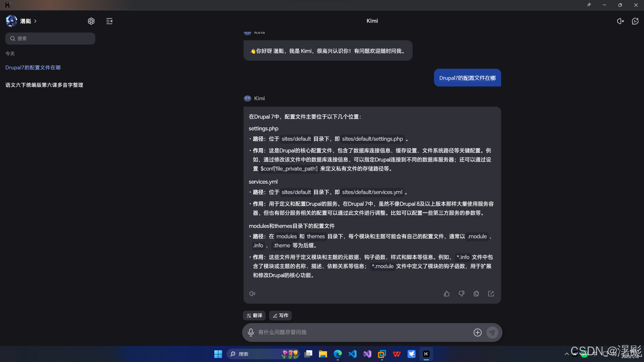Like the Kimi response thumbs up
Viewport: 644px width, 362px height.
[447, 294]
